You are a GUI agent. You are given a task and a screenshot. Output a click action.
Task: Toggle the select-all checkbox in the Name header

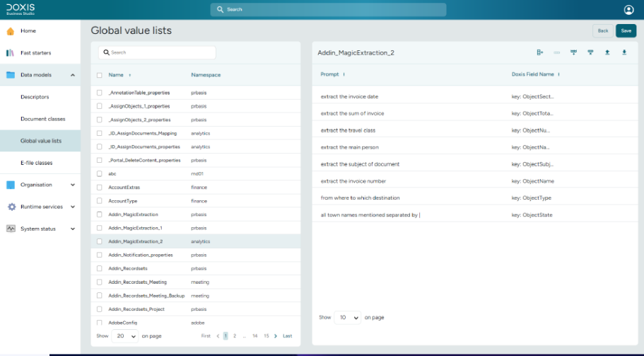pos(100,75)
